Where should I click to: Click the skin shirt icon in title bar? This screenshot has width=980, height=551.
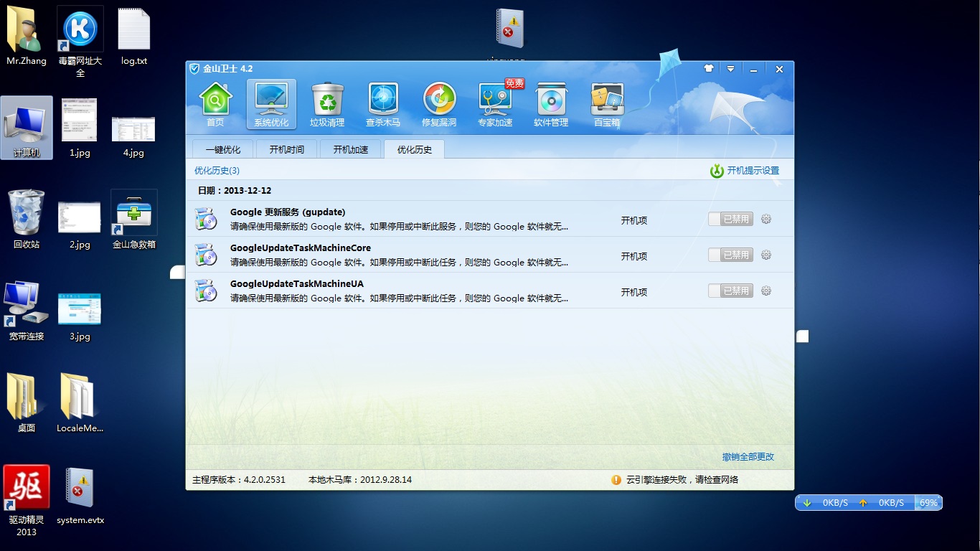tap(709, 69)
